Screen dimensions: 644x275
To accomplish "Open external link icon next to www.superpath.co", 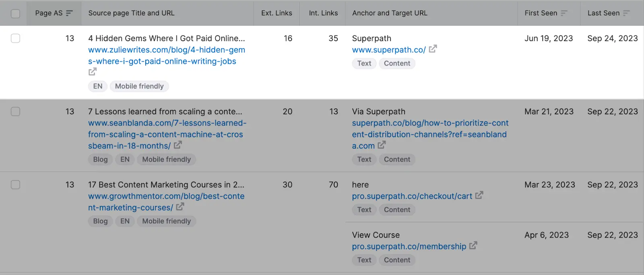I will click(x=433, y=49).
